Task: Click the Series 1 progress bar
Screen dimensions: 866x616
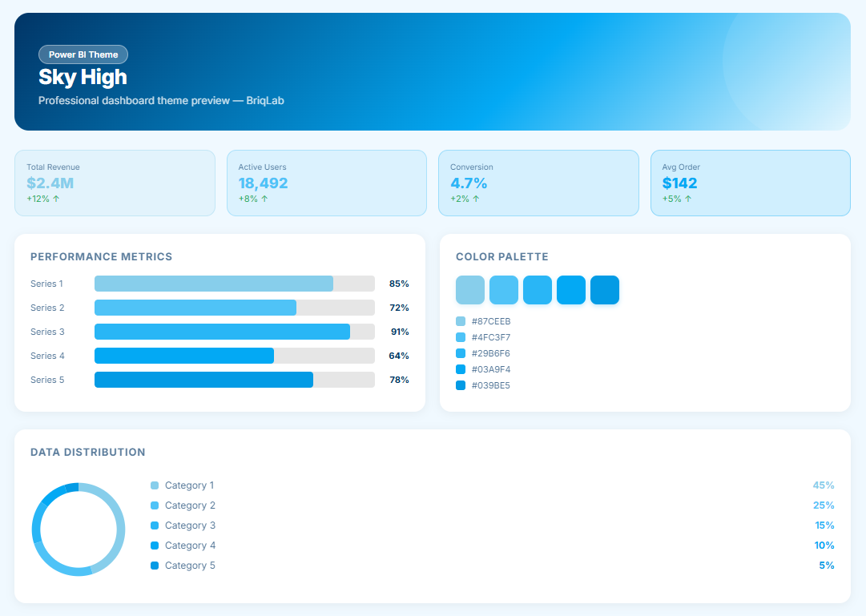Action: click(234, 284)
